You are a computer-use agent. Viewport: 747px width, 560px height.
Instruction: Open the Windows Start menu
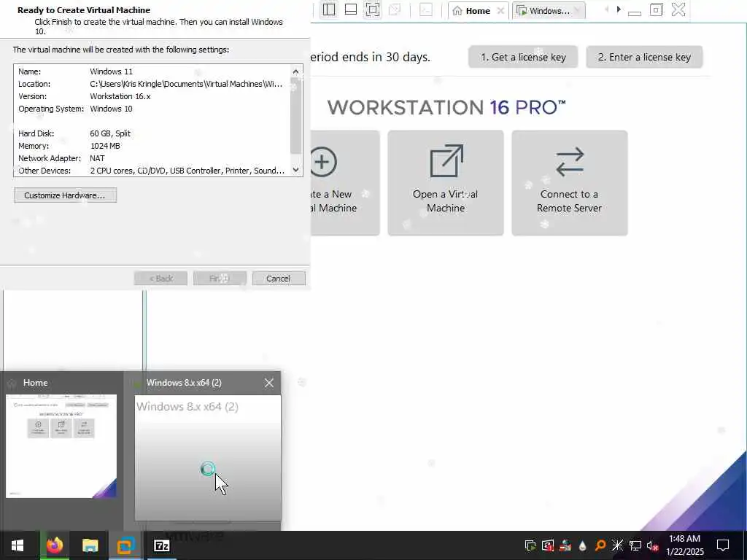point(18,545)
